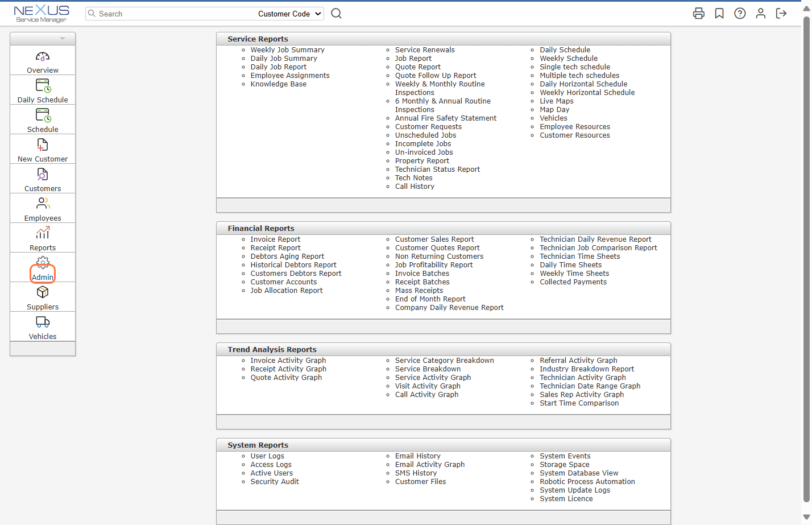Open the Suppliers box icon
This screenshot has width=812, height=525.
pyautogui.click(x=43, y=292)
